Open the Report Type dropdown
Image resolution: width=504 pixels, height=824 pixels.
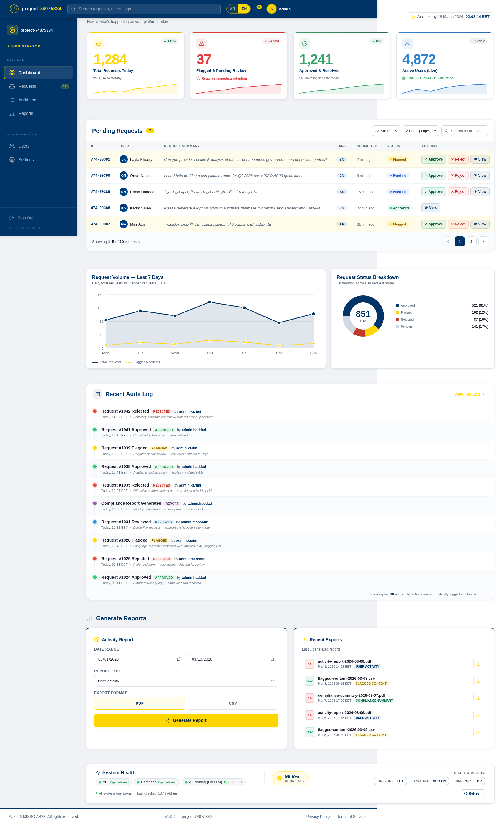(186, 681)
